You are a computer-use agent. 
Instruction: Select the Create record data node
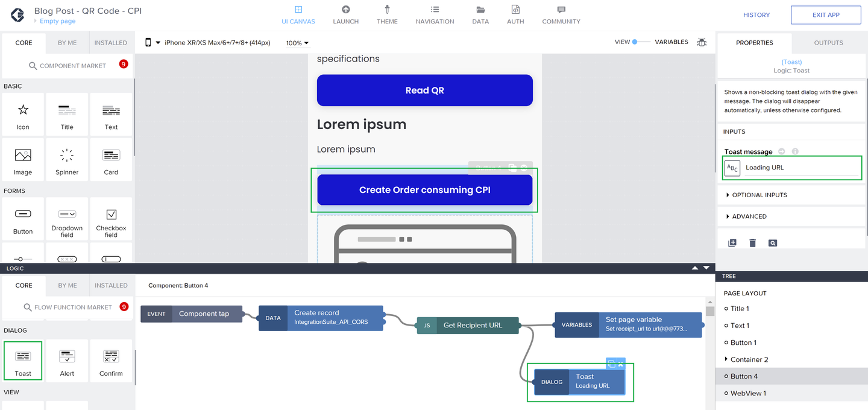[x=321, y=318]
